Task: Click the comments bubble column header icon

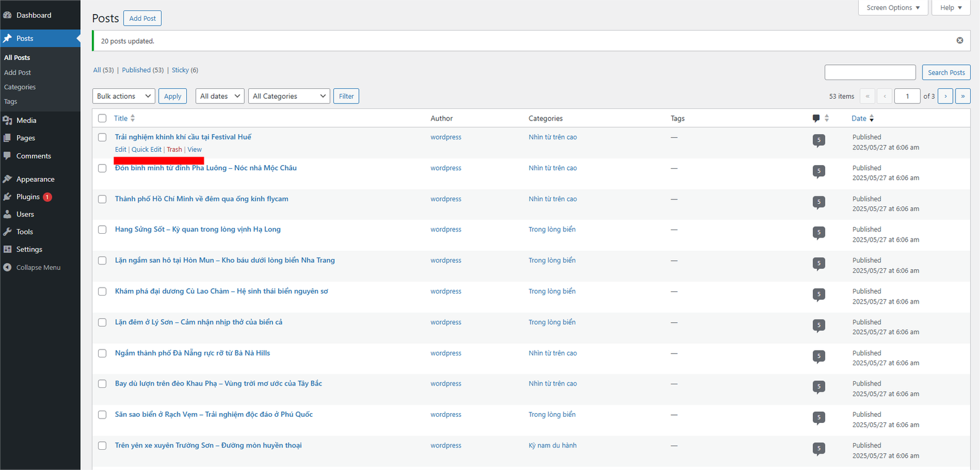Action: click(x=816, y=118)
